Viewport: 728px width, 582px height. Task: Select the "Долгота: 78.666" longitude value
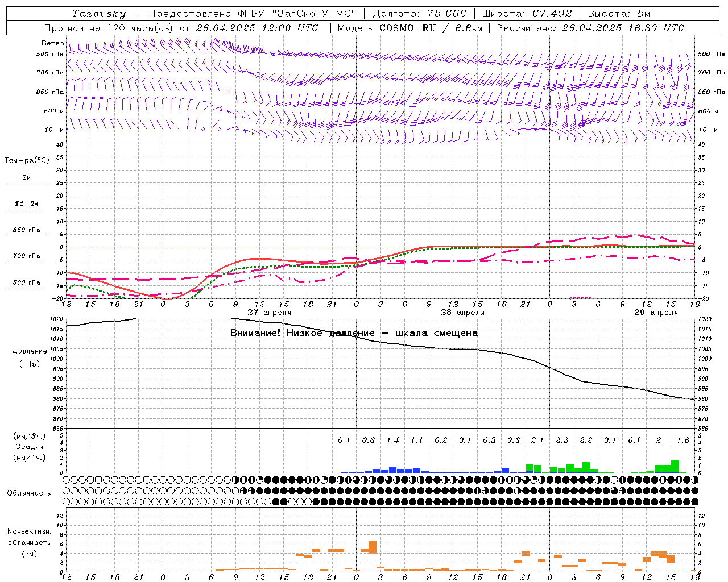pos(420,14)
